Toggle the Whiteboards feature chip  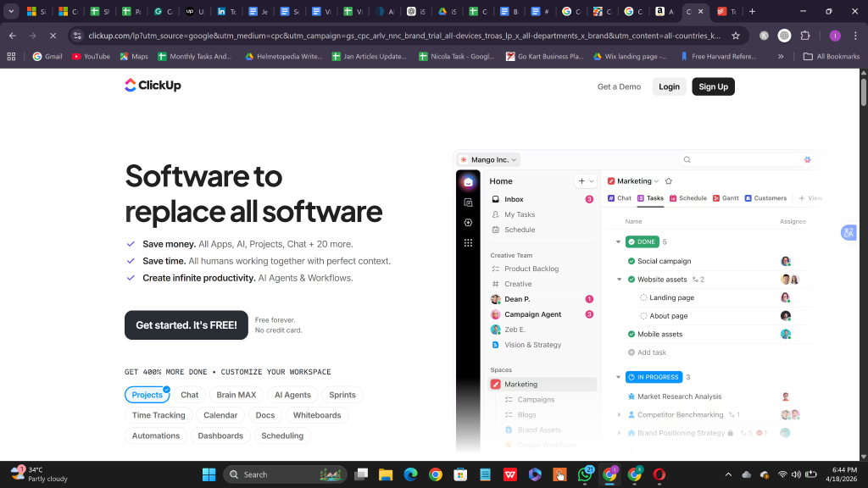pyautogui.click(x=317, y=415)
